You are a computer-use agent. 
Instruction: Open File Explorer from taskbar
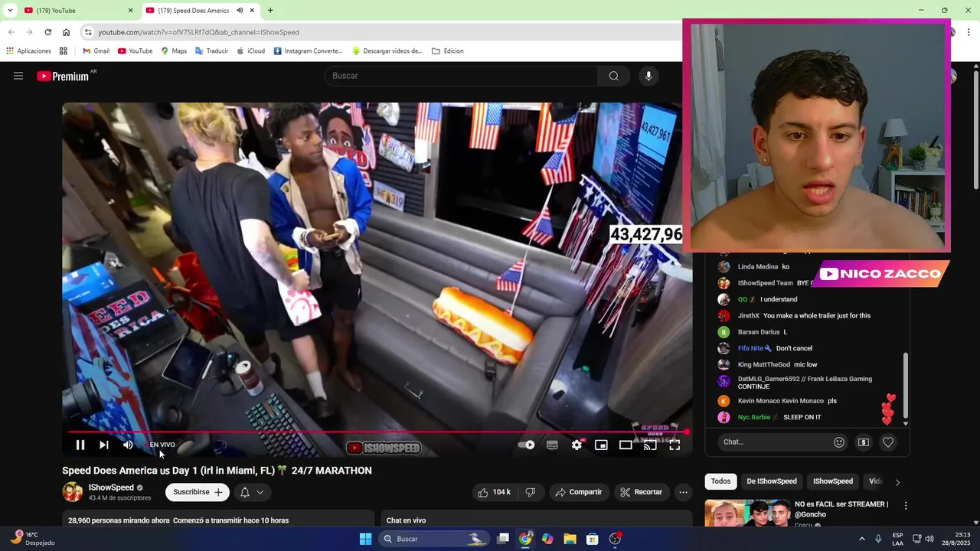click(x=570, y=539)
